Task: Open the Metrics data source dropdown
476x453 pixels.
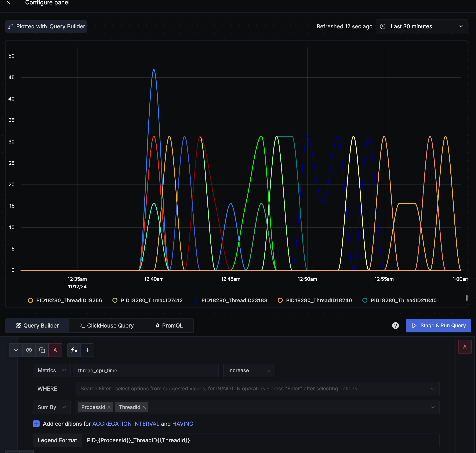Action: [52, 370]
